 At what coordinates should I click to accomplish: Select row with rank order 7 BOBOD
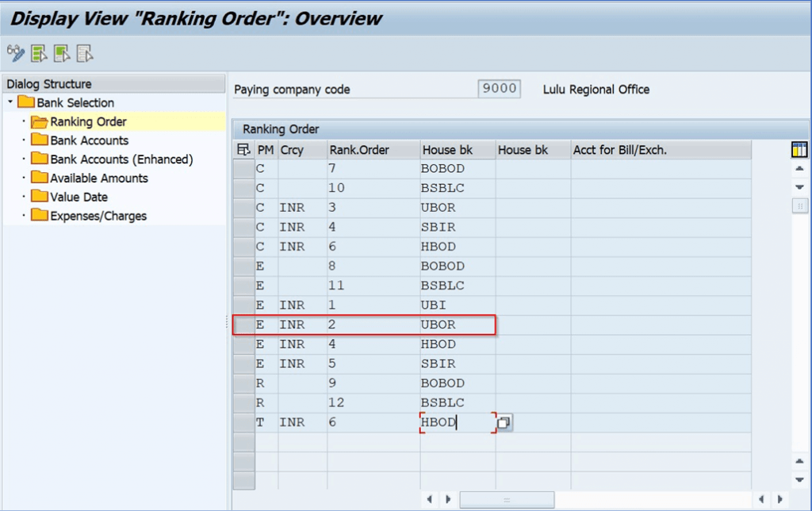(x=243, y=169)
